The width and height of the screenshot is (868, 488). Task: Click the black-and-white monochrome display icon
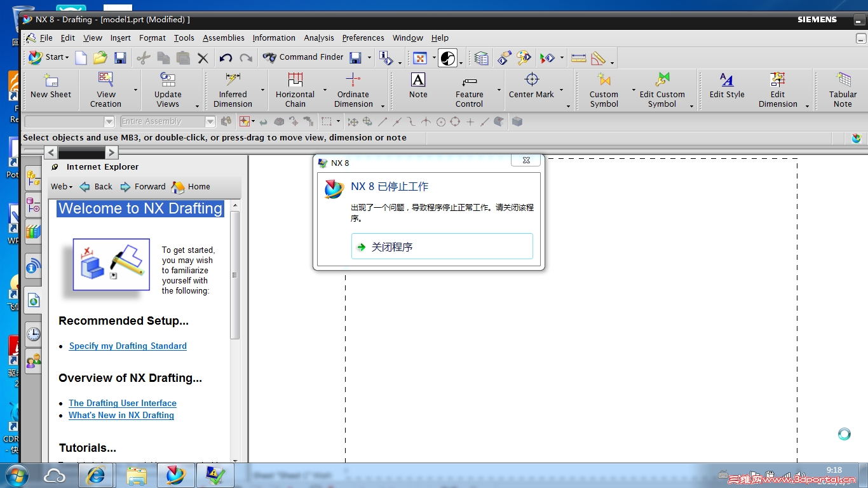point(448,58)
